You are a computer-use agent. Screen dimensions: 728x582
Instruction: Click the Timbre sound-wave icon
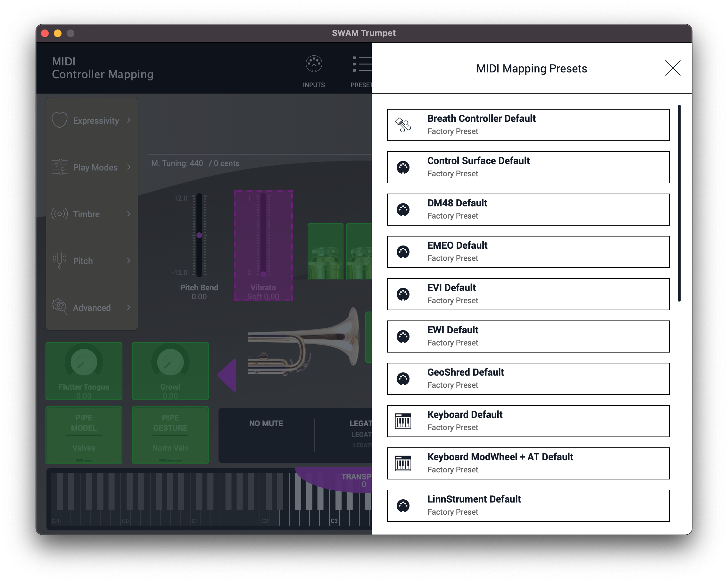point(59,214)
